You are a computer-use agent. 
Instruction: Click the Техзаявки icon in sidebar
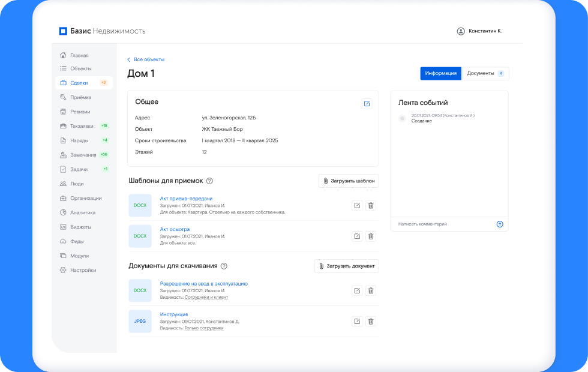(63, 126)
